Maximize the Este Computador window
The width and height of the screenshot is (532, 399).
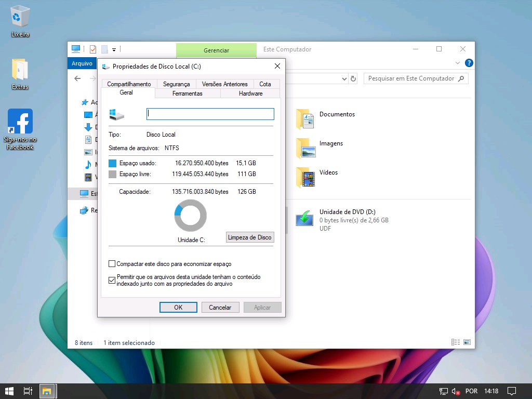(x=438, y=49)
